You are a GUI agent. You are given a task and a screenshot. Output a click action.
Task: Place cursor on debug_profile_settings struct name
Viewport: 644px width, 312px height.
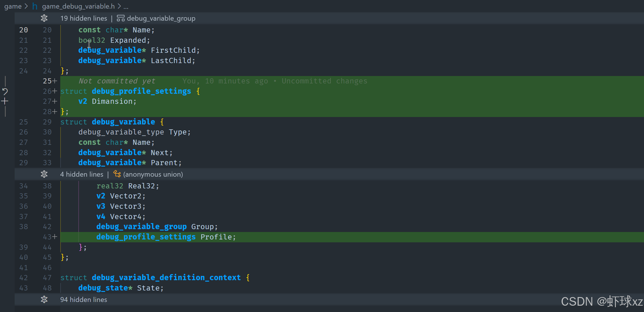(141, 91)
